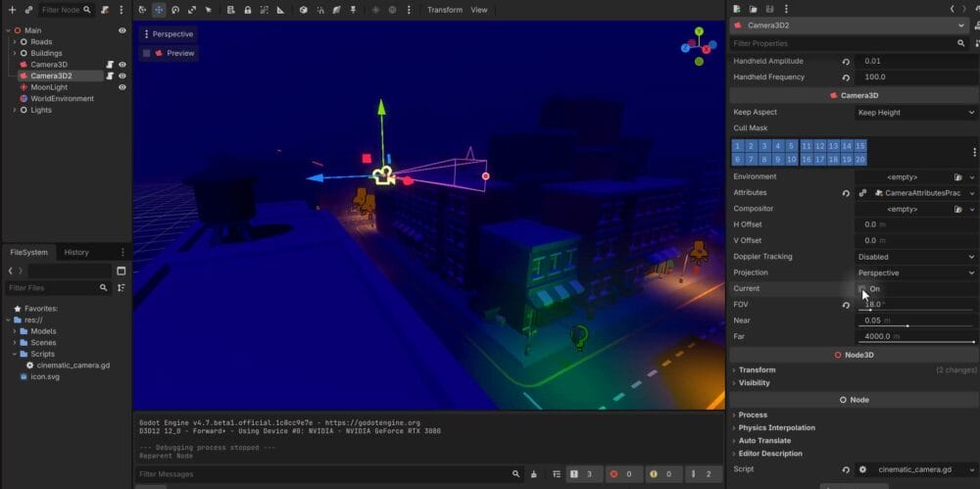Toggle use local space cube icon

(303, 10)
